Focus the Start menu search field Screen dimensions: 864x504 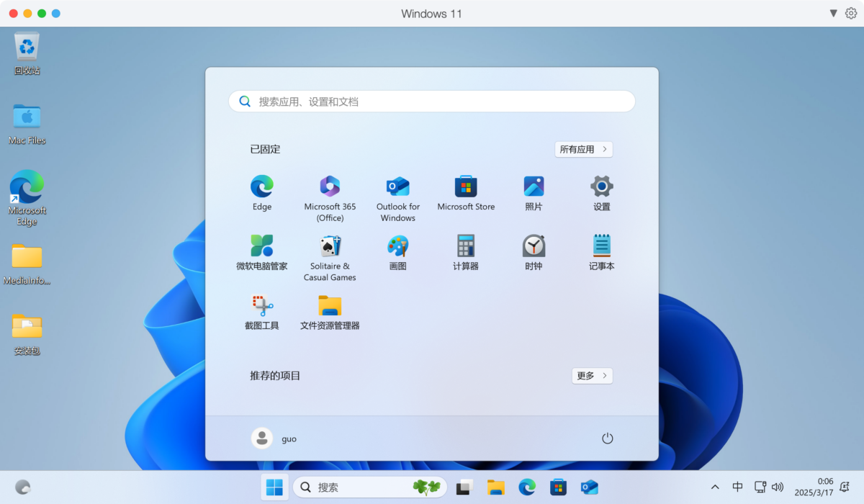432,102
